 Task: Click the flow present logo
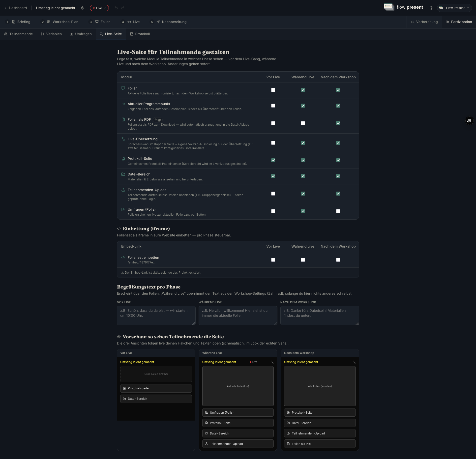coord(403,7)
